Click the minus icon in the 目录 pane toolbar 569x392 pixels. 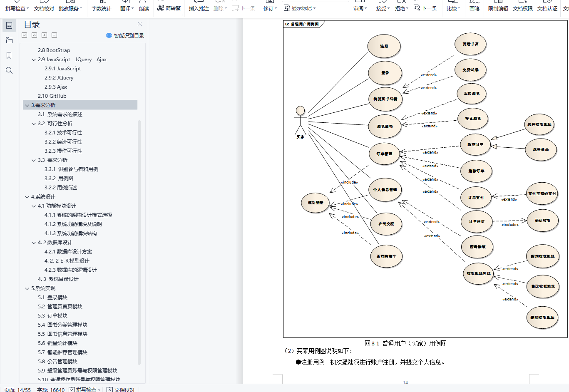tap(55, 35)
